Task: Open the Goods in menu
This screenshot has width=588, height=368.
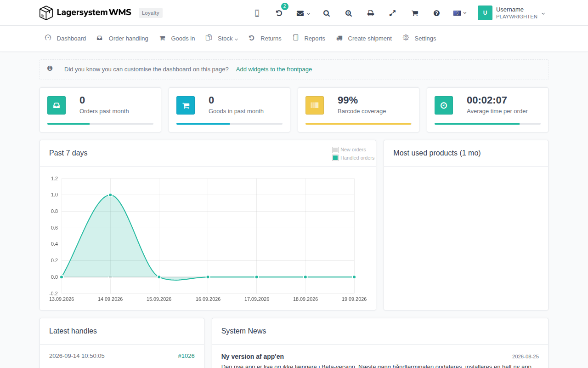Action: pos(177,38)
